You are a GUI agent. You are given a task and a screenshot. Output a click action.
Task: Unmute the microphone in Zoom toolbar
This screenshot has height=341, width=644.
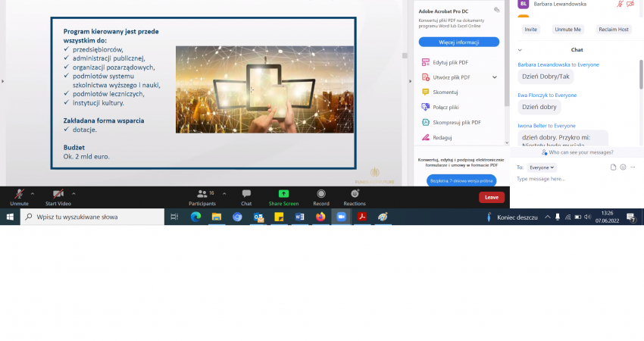(19, 197)
